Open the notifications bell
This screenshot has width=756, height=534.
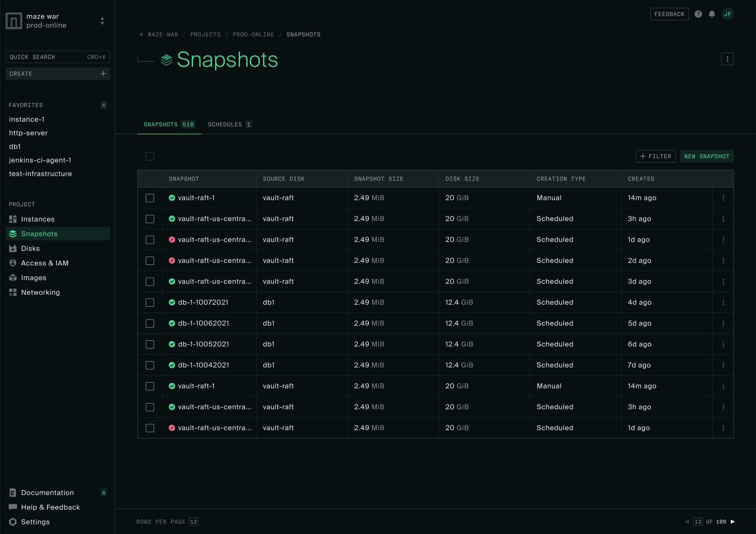coord(712,14)
